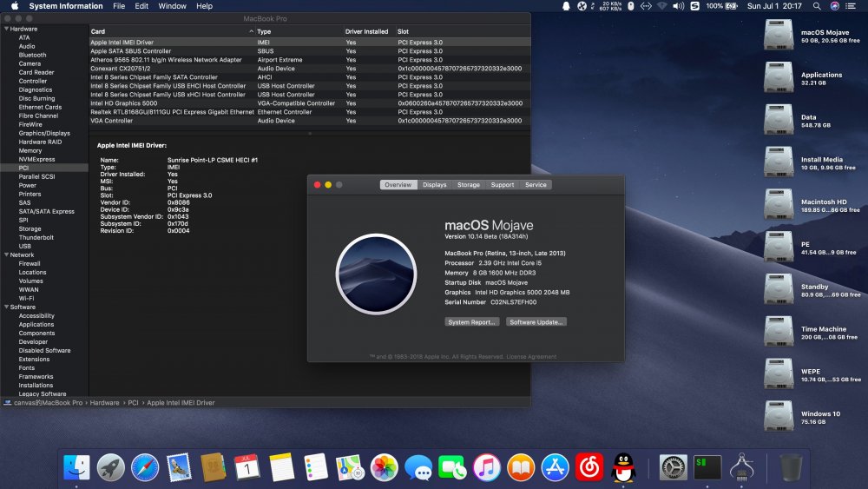Click the Hardware path item in bottom bar

[105, 403]
